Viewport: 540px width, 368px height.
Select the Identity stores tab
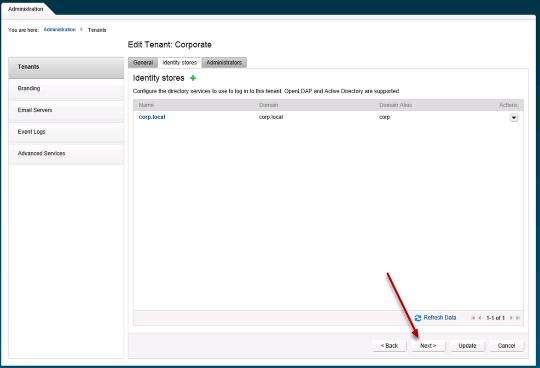click(179, 63)
